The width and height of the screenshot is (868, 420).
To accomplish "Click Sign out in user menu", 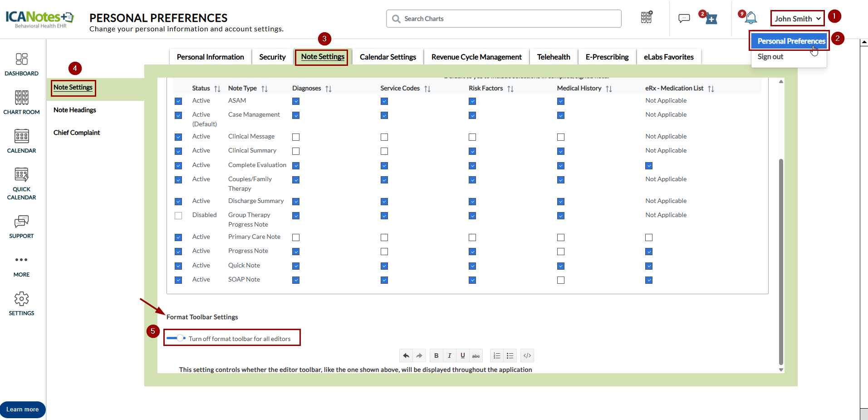I will (x=770, y=57).
